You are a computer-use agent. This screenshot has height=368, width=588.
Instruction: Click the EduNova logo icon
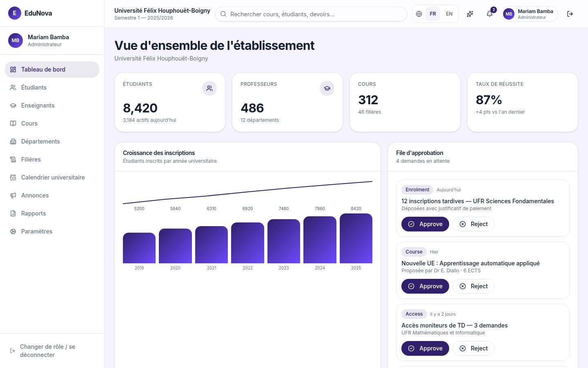point(15,13)
